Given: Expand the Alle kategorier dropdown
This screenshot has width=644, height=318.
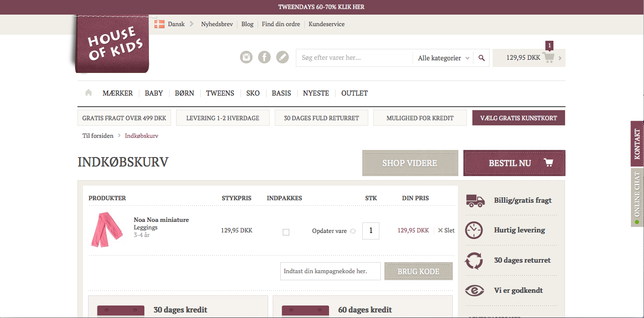Looking at the screenshot, I should (x=444, y=58).
